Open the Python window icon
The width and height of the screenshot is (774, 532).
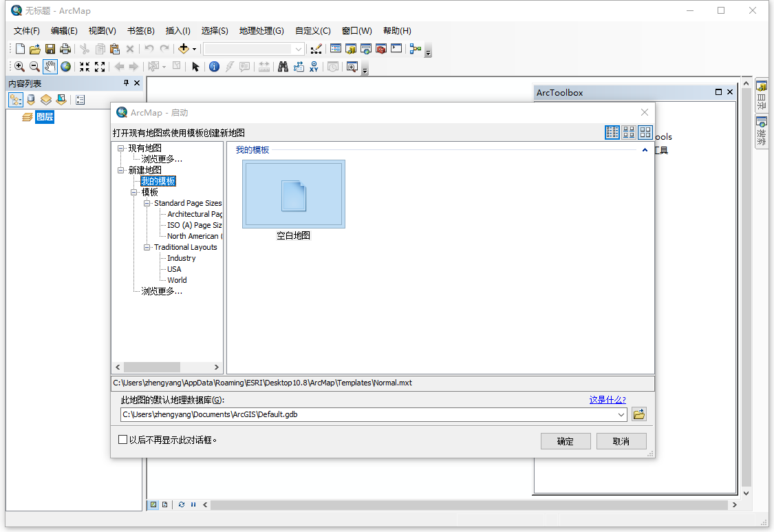[x=396, y=49]
